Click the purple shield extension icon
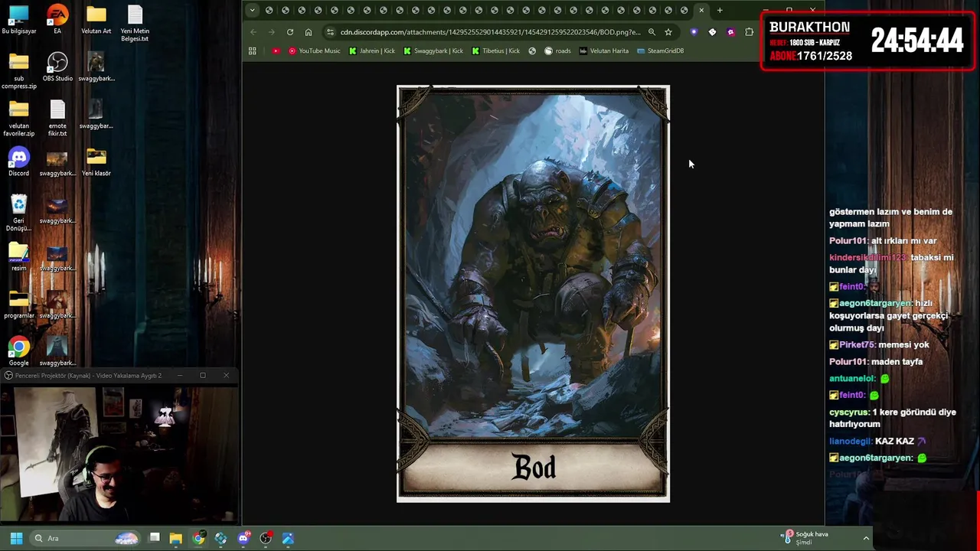Image resolution: width=980 pixels, height=551 pixels. pyautogui.click(x=694, y=32)
